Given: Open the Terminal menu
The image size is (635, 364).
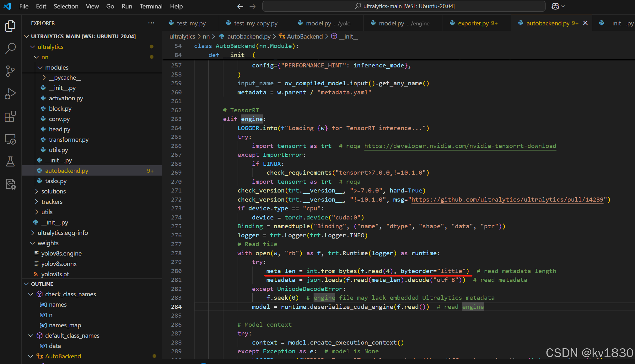Looking at the screenshot, I should 151,6.
